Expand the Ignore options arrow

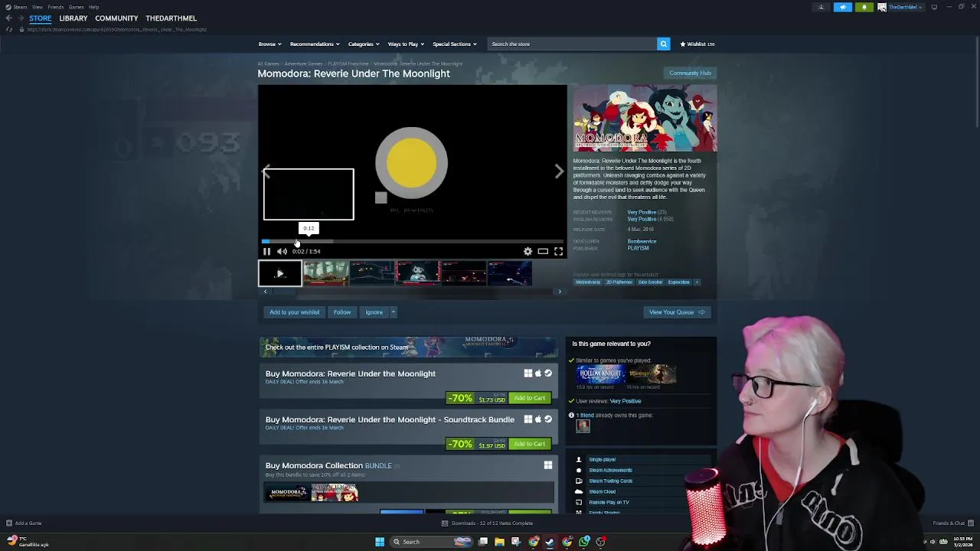[393, 312]
